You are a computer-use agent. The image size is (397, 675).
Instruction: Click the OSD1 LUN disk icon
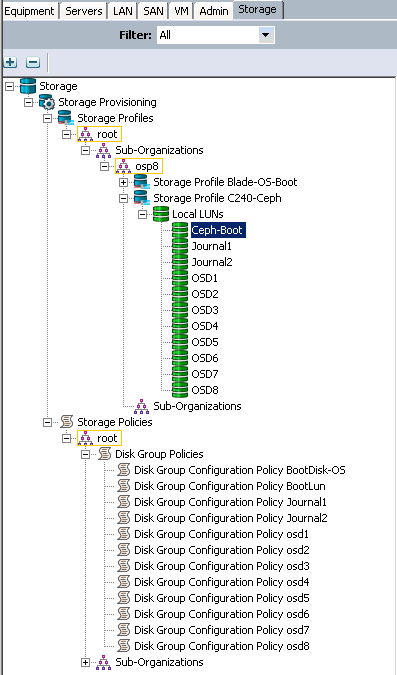click(x=180, y=278)
